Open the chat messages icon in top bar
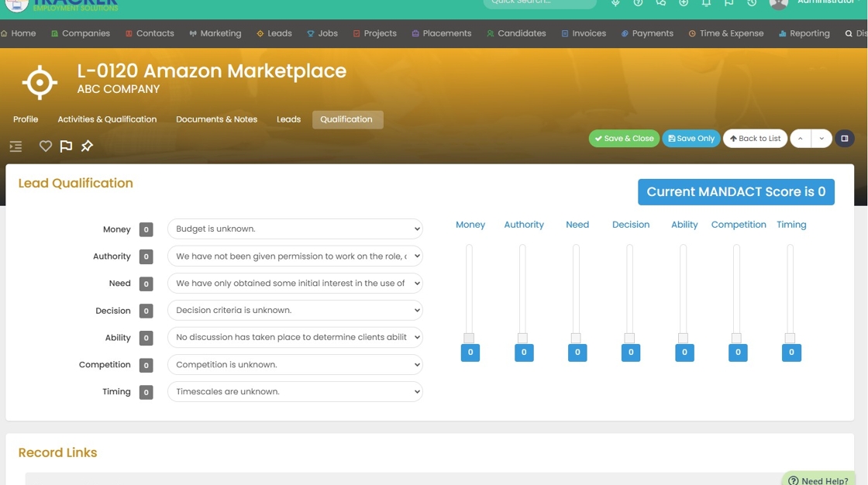The image size is (868, 485). pos(661,3)
